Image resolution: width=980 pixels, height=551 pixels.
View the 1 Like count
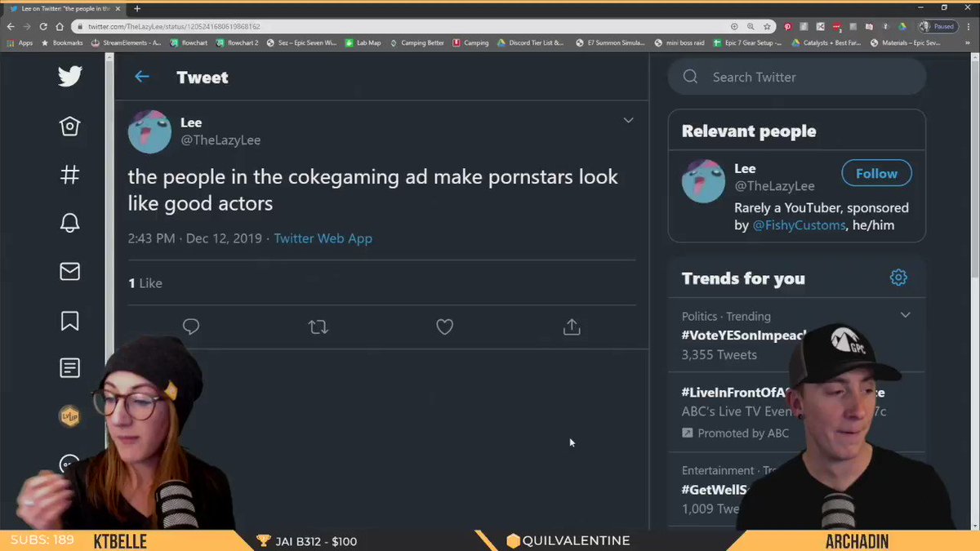click(x=145, y=283)
